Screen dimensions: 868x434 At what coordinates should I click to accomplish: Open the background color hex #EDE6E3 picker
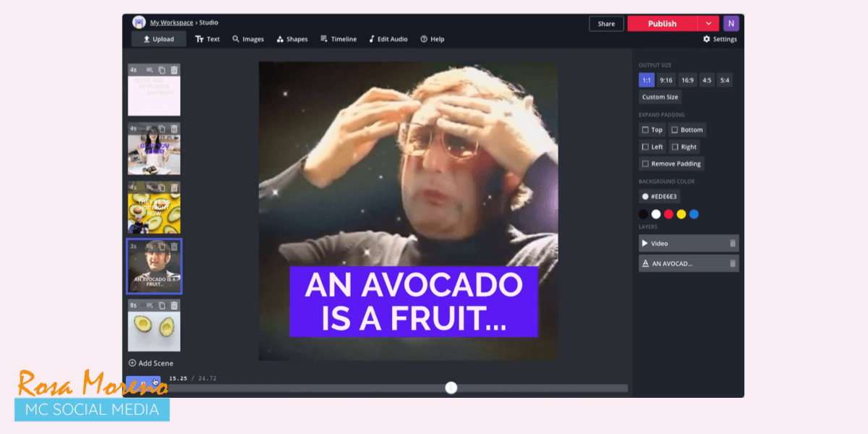tap(660, 196)
